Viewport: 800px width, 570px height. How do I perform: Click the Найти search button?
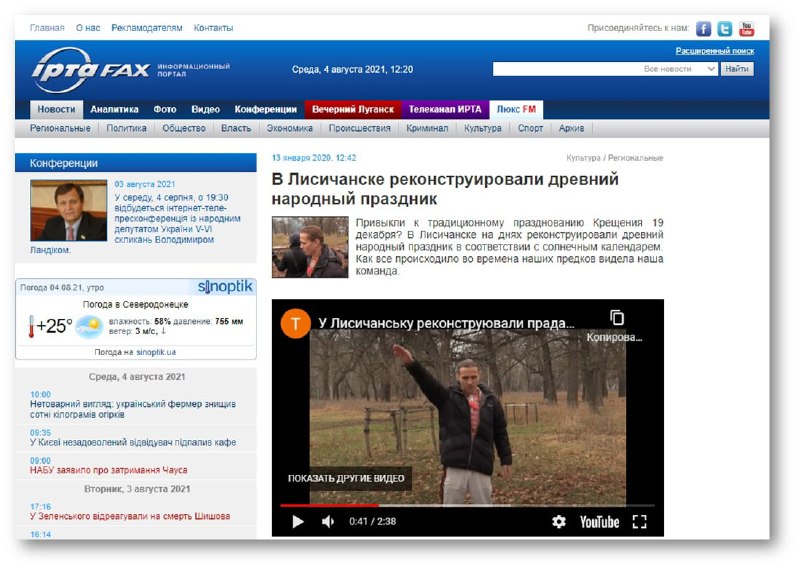737,69
